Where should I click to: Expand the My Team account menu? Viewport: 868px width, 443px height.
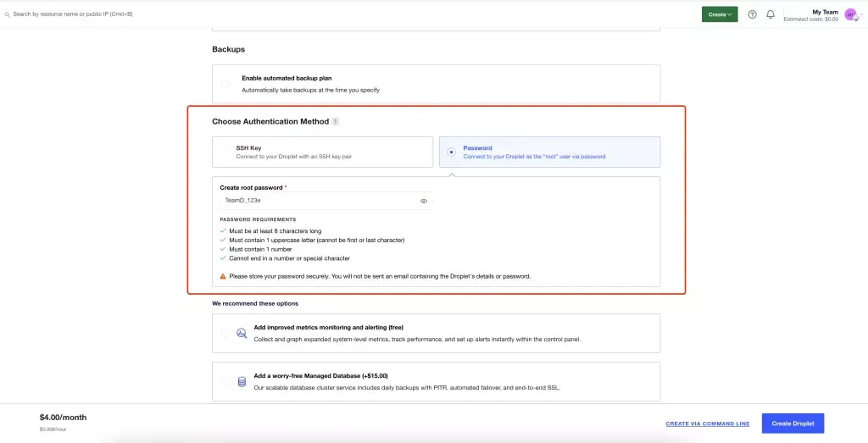pos(861,15)
